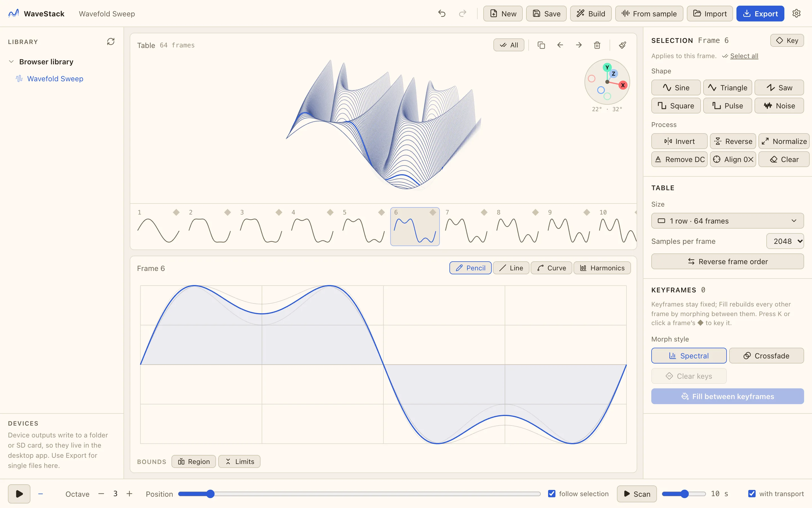Screen dimensions: 812x508
Task: Switch to Pencil draw mode
Action: tap(470, 268)
